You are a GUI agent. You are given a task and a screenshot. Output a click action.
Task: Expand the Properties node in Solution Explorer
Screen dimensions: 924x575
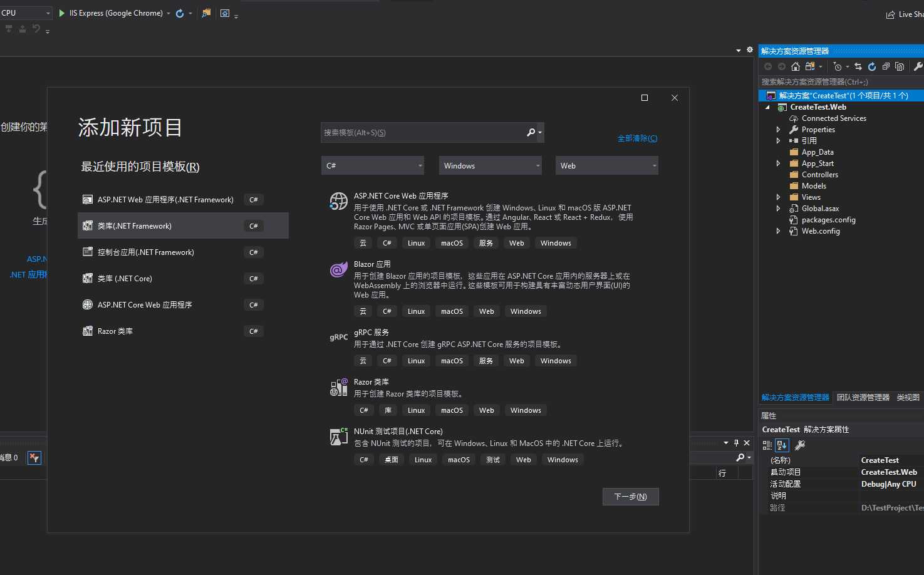779,130
